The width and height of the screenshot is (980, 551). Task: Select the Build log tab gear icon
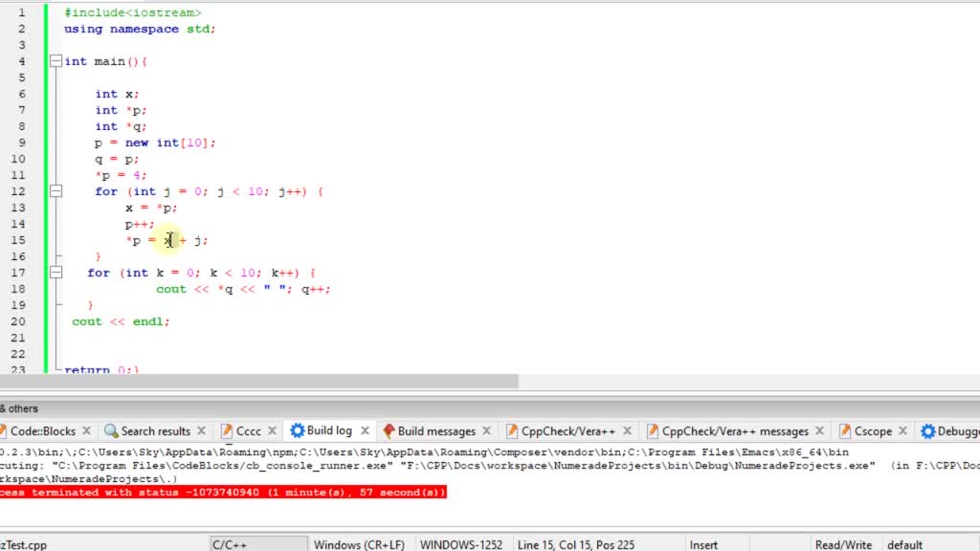coord(296,430)
